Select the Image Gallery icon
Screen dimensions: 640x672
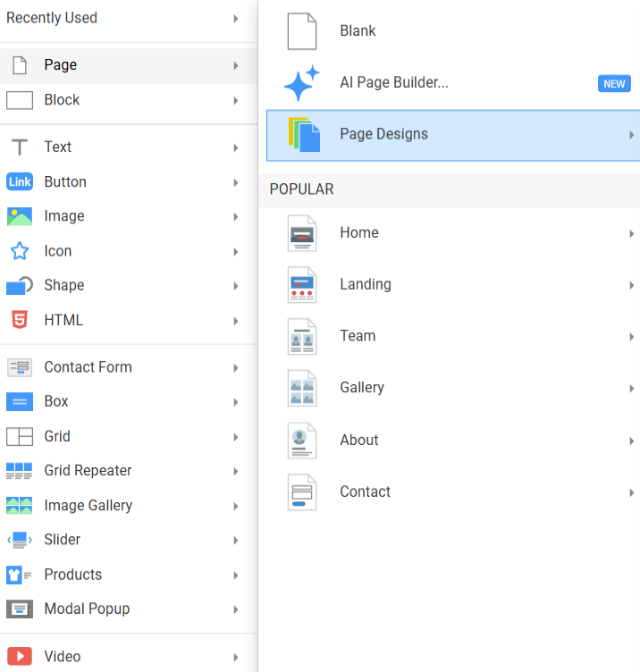coord(19,506)
